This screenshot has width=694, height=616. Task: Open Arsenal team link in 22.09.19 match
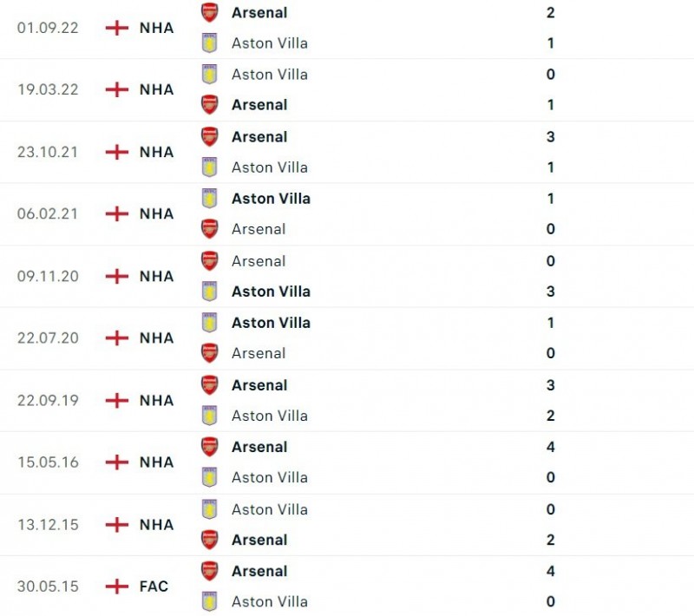point(259,385)
